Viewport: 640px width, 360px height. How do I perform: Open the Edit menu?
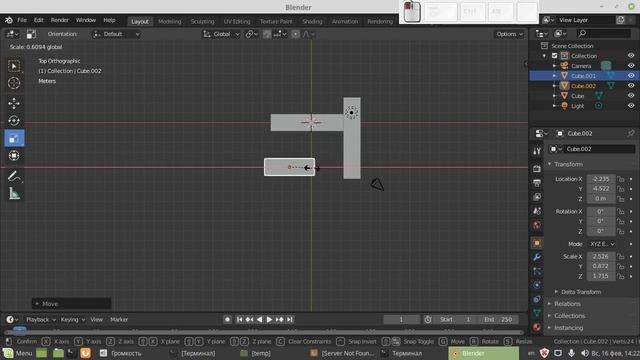tap(38, 20)
